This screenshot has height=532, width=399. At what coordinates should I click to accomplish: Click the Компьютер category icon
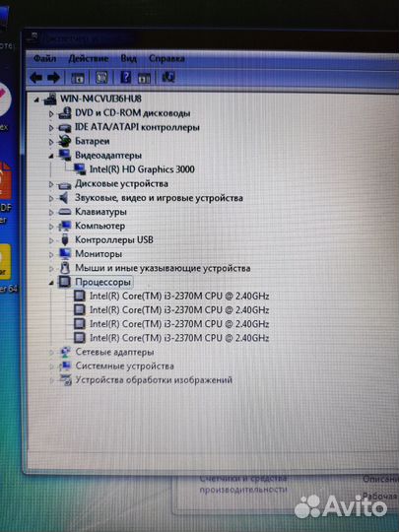tap(64, 226)
